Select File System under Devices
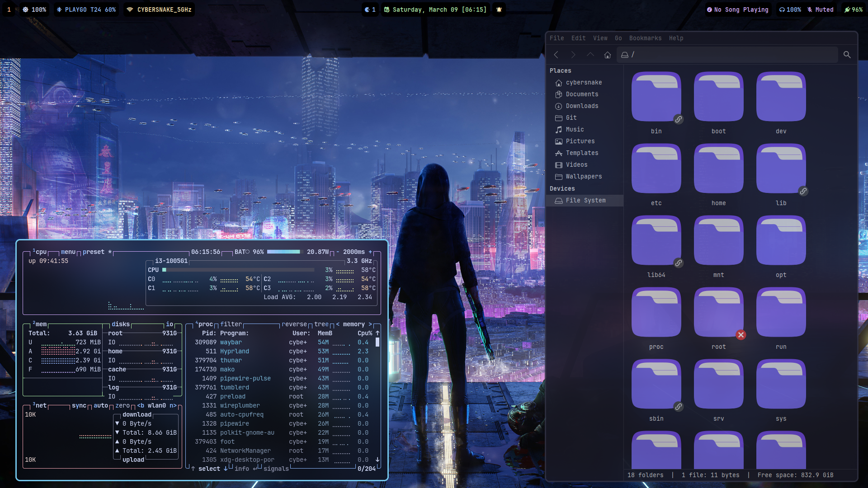This screenshot has width=868, height=488. [x=585, y=200]
